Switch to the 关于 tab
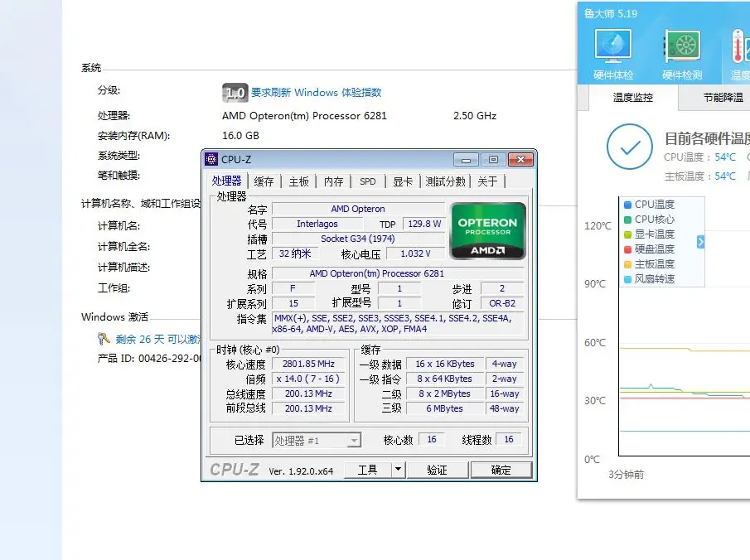Viewport: 750px width, 560px height. [487, 181]
